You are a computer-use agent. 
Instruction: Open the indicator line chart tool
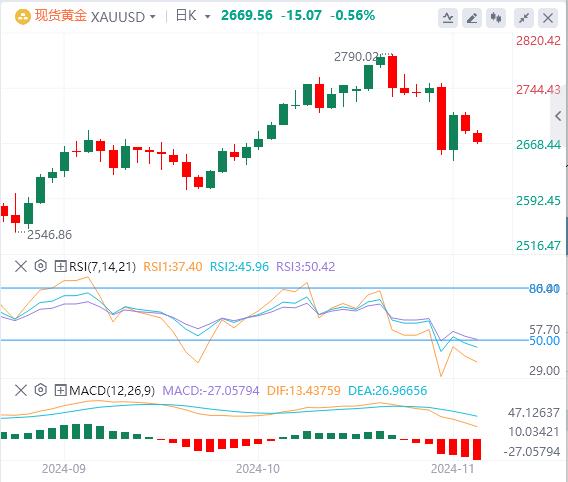(x=448, y=17)
